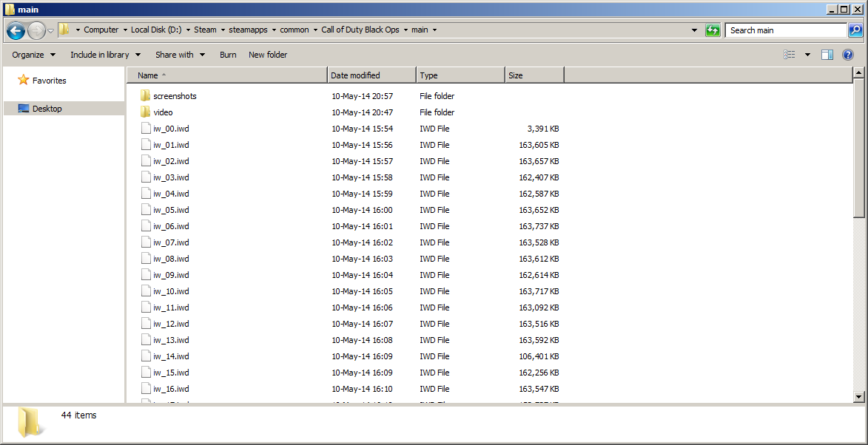
Task: Open the Share with menu
Action: [181, 55]
